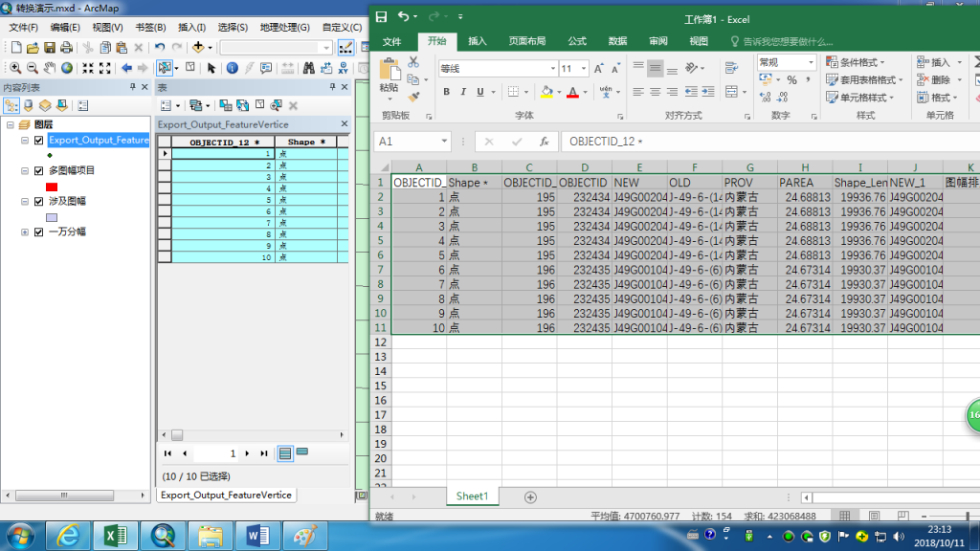Click the ArcMap Select Elements arrow tool

coord(212,68)
